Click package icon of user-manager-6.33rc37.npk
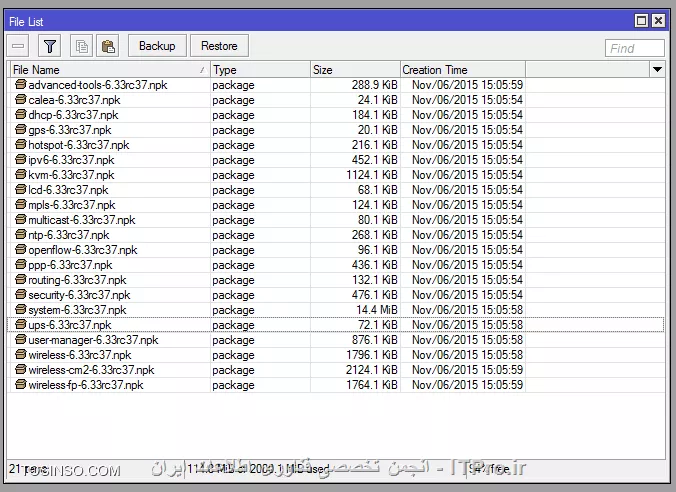676x492 pixels. [20, 339]
